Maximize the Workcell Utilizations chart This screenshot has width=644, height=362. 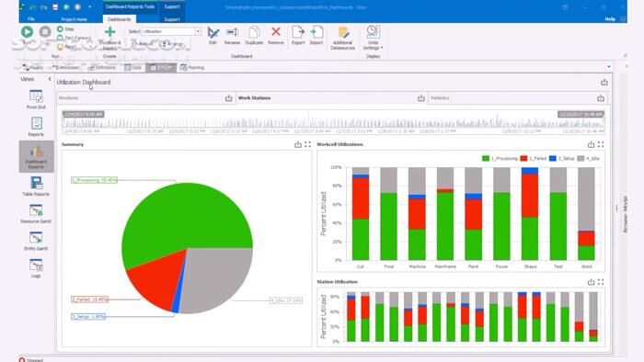[x=601, y=145]
